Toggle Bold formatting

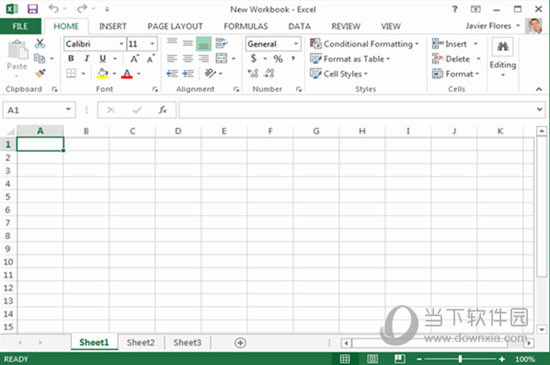(x=71, y=59)
